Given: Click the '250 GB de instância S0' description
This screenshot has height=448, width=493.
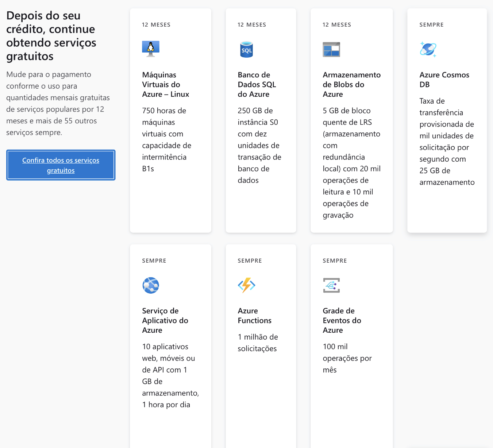Looking at the screenshot, I should click(259, 145).
